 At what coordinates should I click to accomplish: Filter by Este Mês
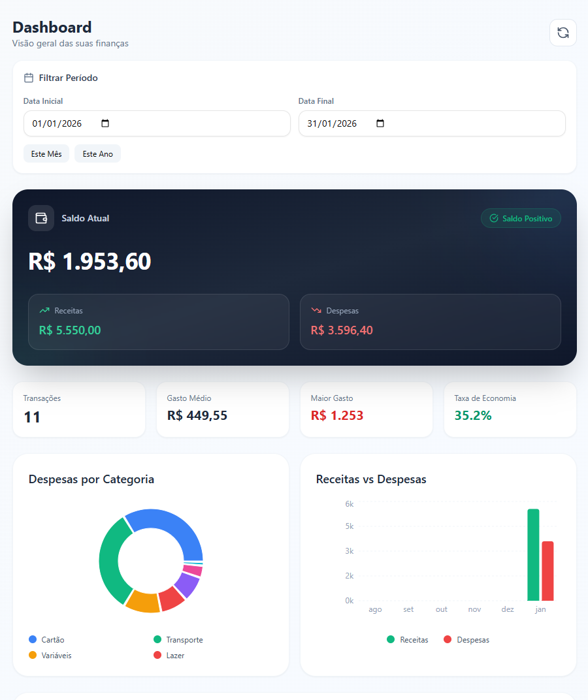tap(46, 153)
